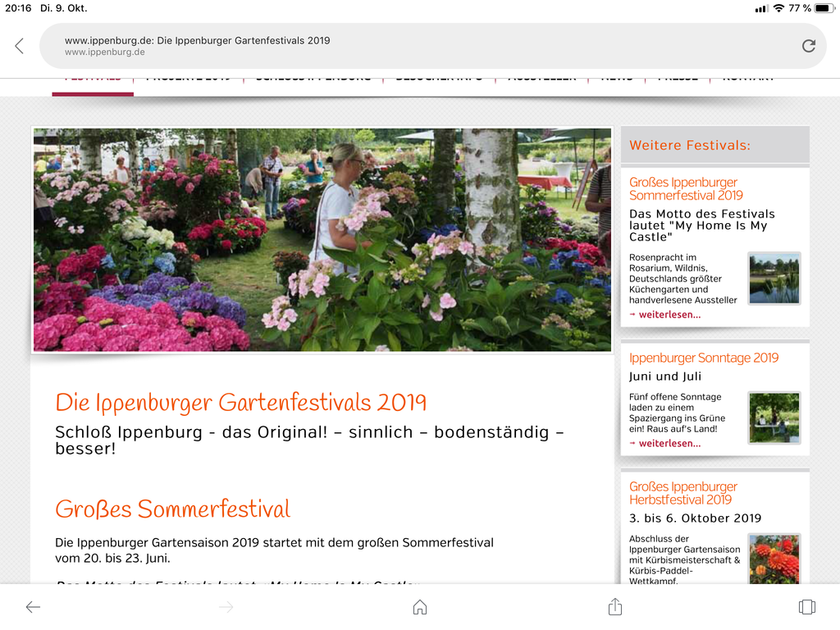
Task: Select paragraph about Gartensaison 2019 start
Action: (x=274, y=550)
